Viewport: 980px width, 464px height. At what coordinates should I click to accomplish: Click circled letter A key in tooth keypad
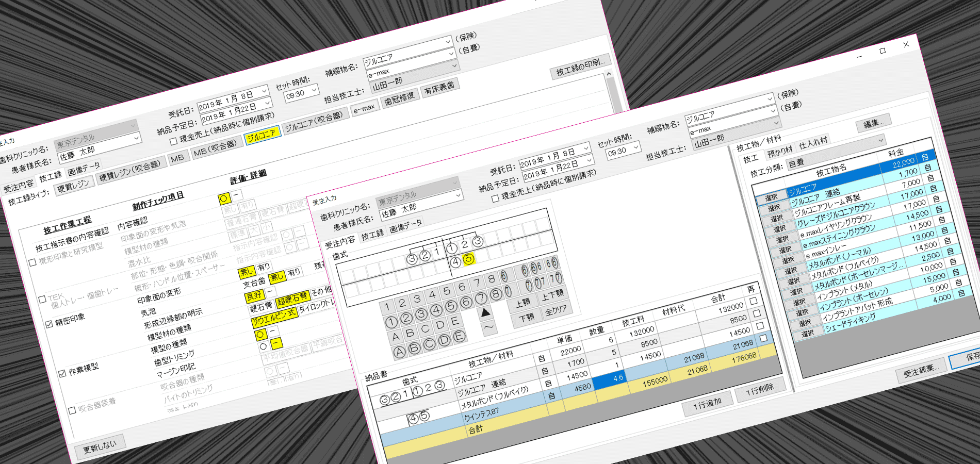(x=399, y=352)
